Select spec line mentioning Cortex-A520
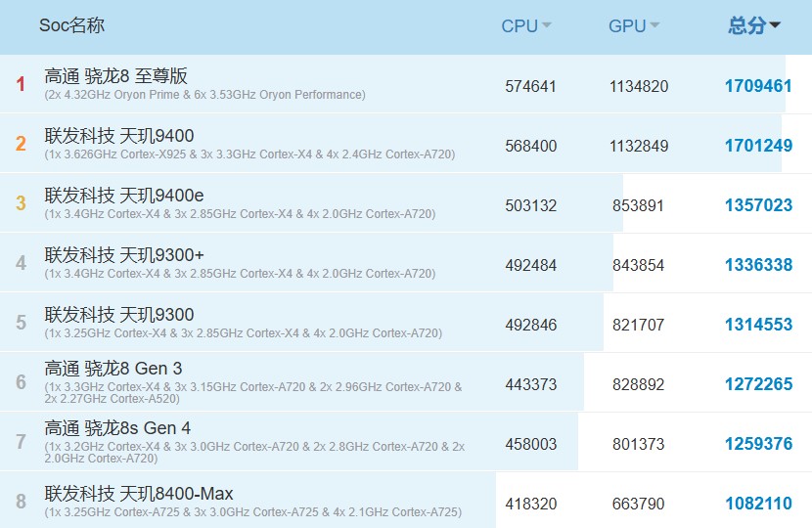This screenshot has height=528, width=812. pyautogui.click(x=253, y=393)
